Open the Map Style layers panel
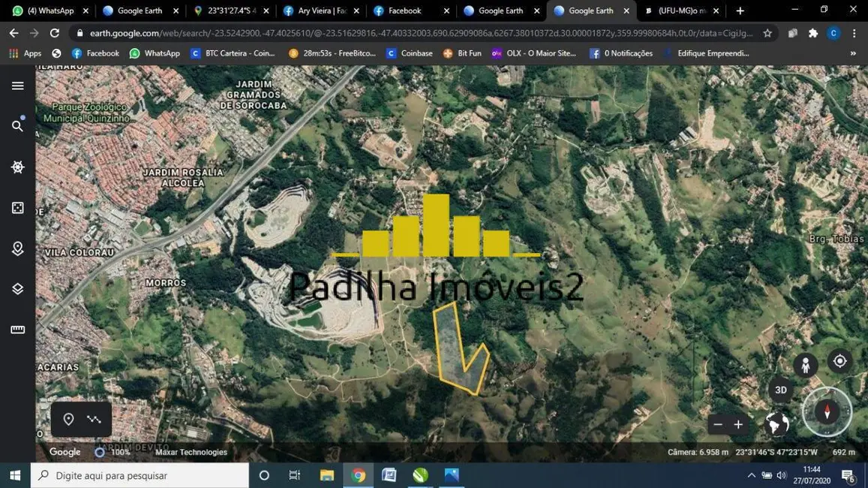 18,288
